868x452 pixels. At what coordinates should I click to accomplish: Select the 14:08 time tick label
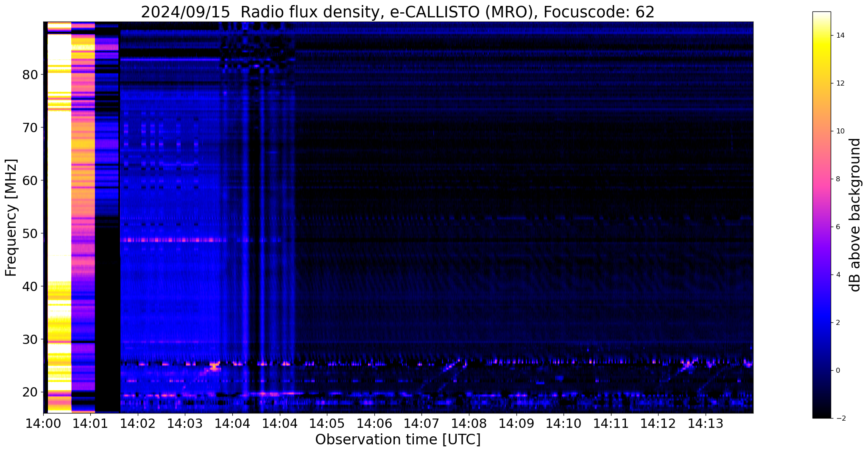point(469,423)
